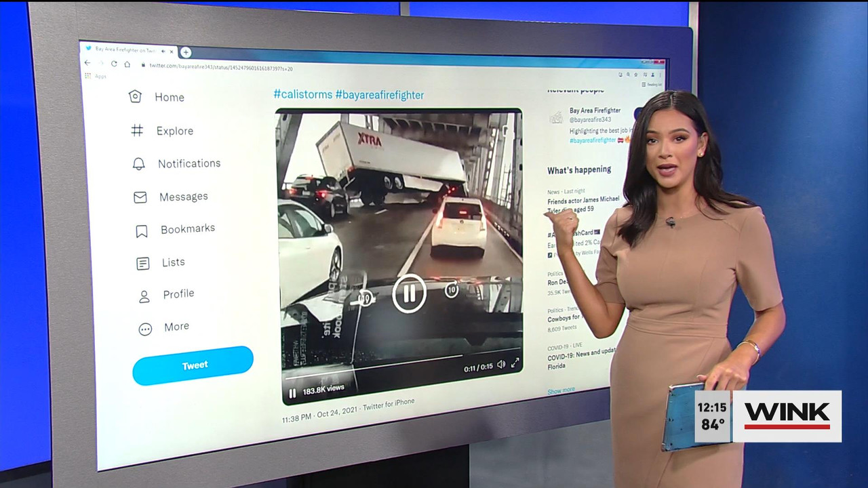
Task: Open the #bayareafirefighter hashtag in tweet
Action: pyautogui.click(x=380, y=95)
